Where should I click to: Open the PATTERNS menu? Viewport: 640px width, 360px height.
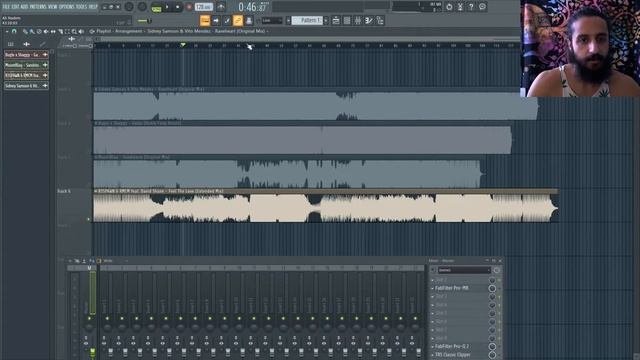coord(38,7)
